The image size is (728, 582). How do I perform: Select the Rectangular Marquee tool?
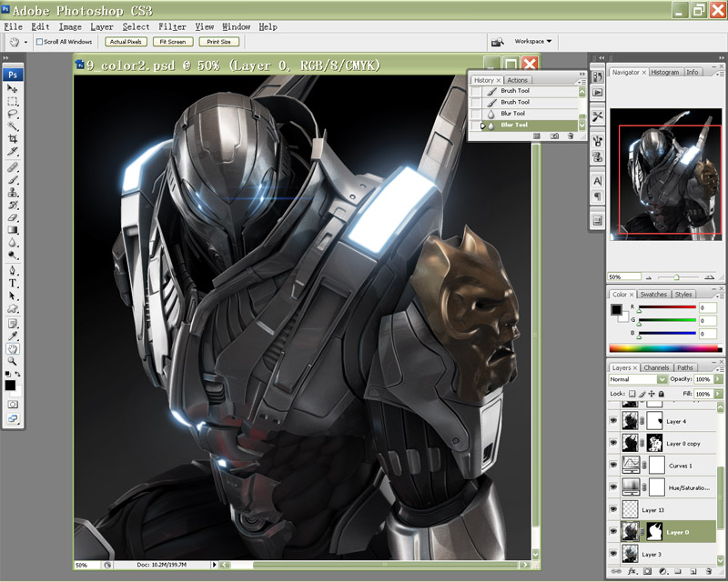click(13, 101)
